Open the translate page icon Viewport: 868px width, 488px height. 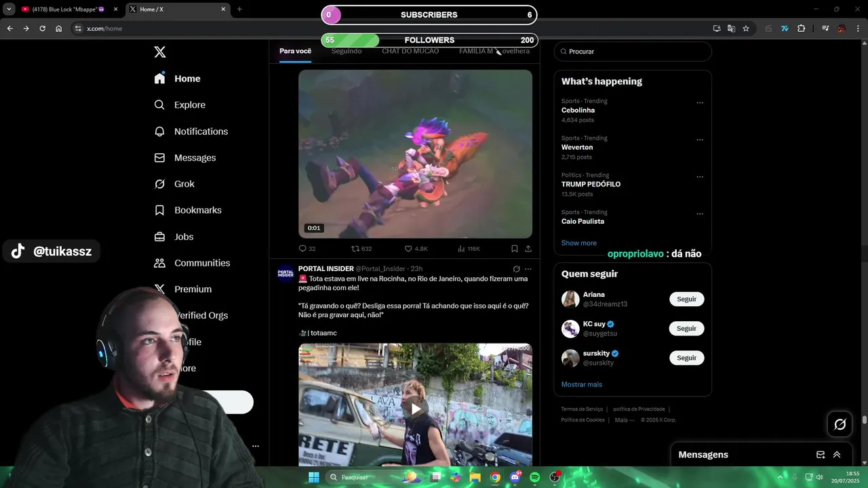(x=731, y=28)
